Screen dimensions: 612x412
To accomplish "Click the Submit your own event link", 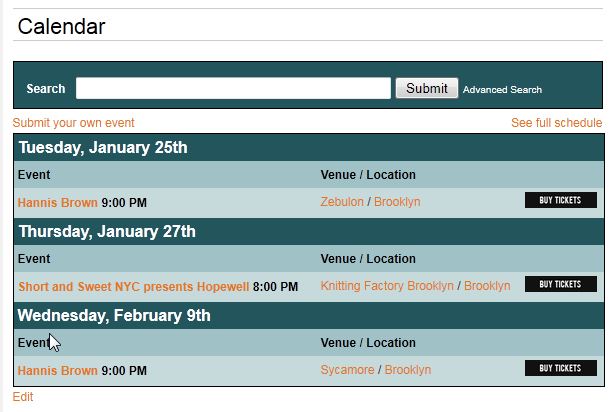I will pyautogui.click(x=74, y=123).
